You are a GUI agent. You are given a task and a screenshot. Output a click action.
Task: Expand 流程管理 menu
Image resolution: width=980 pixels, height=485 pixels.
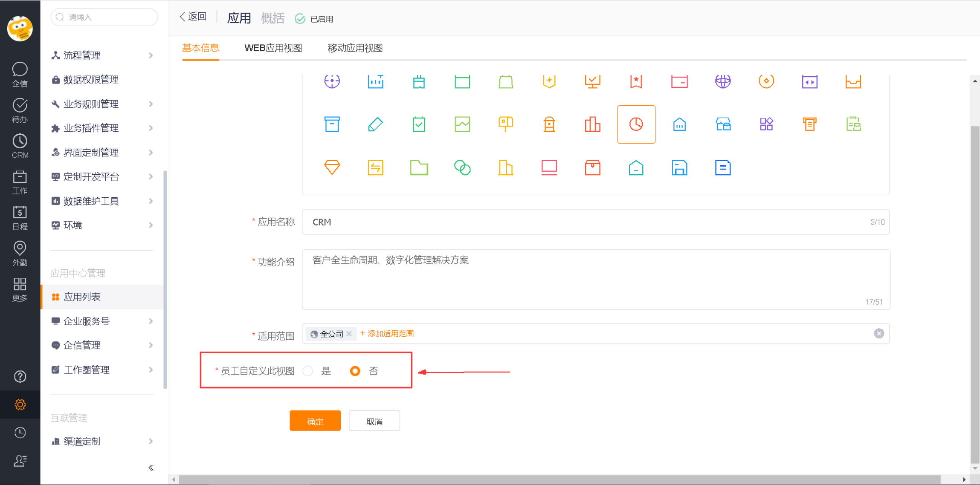pos(102,56)
